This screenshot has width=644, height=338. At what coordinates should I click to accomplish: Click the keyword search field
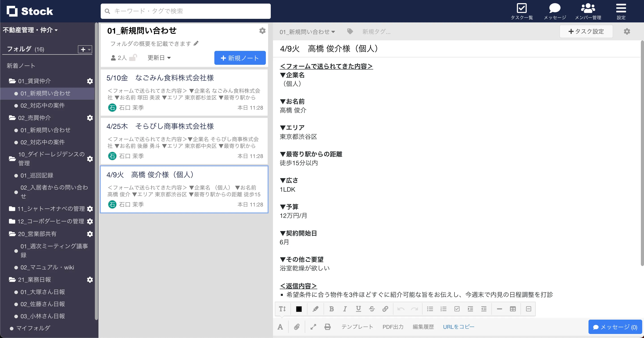click(x=186, y=11)
